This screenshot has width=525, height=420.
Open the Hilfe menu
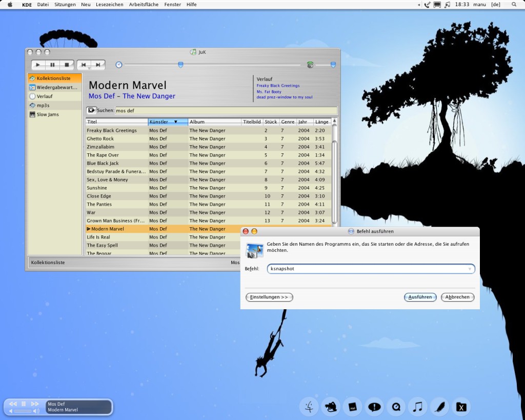pyautogui.click(x=192, y=4)
